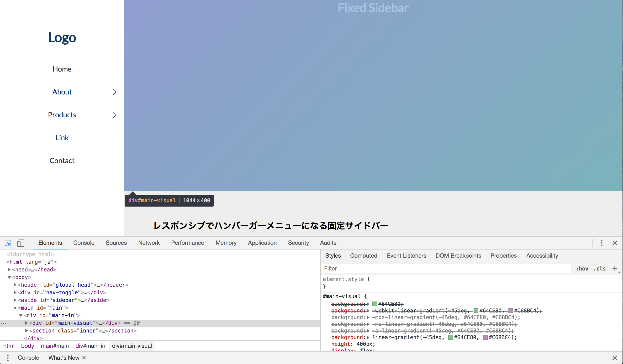This screenshot has height=364, width=623.
Task: Expand the aside sidebar element node
Action: tap(15, 300)
